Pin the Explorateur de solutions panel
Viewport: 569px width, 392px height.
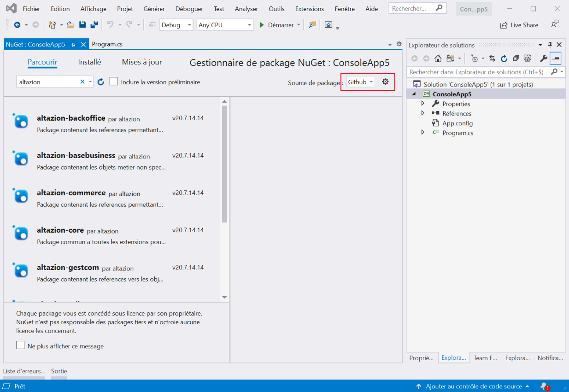550,45
